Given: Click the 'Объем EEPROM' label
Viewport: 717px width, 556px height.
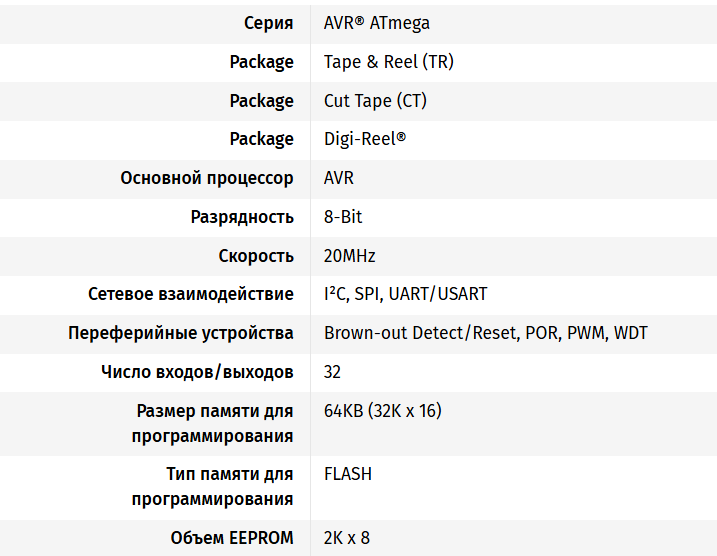Looking at the screenshot, I should click(x=232, y=538).
